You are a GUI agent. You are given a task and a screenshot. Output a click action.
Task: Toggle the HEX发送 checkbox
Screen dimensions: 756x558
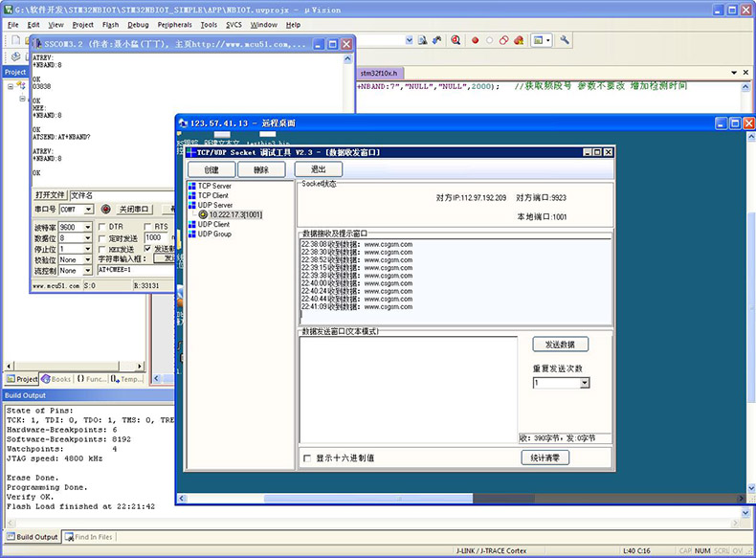[101, 250]
